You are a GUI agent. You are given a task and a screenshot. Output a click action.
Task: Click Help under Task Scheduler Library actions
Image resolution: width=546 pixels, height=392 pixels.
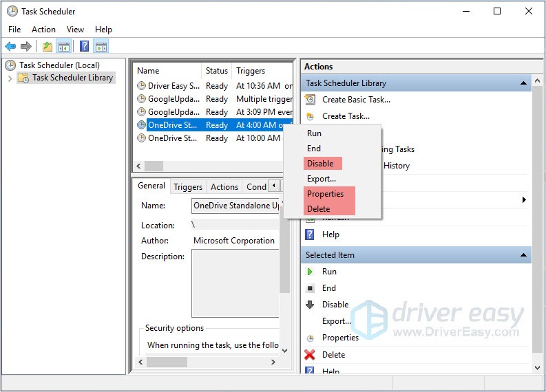point(330,235)
